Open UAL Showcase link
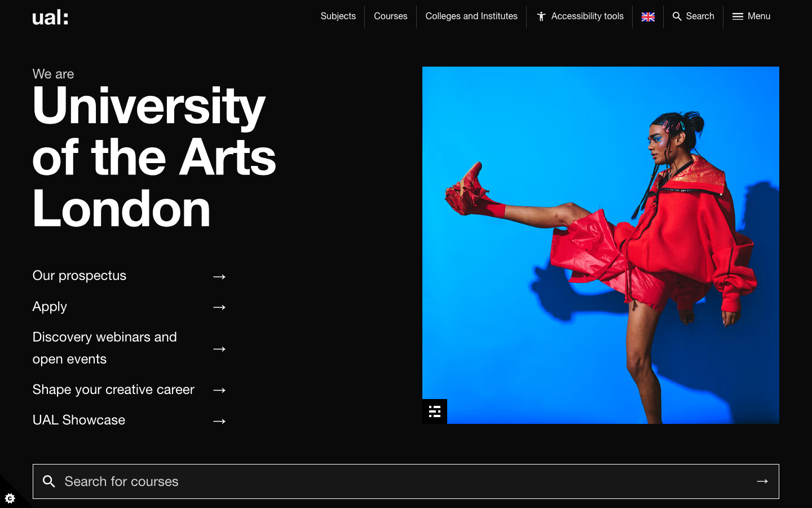Screen dimensions: 812x508 click(79, 420)
